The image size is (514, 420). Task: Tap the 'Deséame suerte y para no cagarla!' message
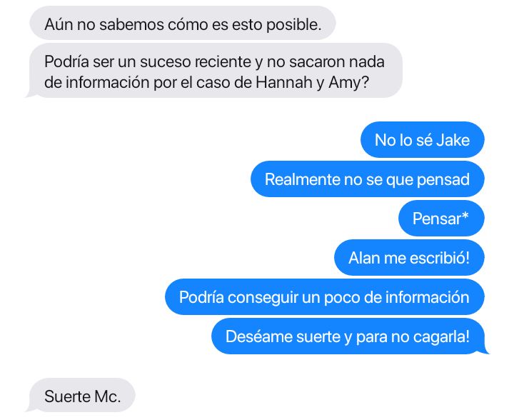tap(349, 336)
